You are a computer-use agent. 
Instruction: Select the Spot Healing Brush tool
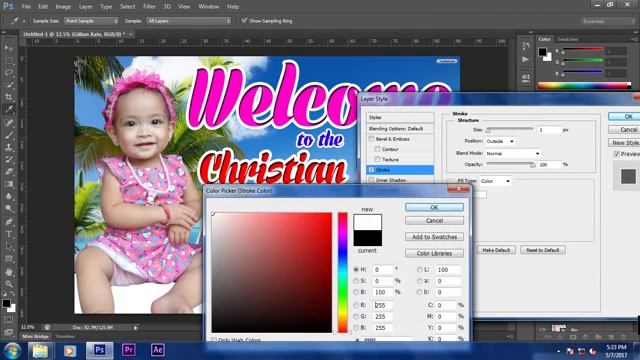tap(9, 123)
